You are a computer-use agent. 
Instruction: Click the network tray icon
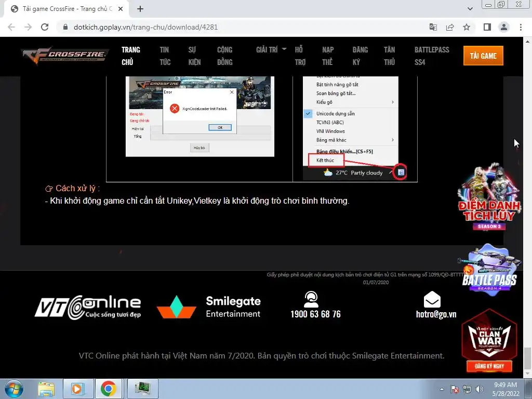[467, 389]
